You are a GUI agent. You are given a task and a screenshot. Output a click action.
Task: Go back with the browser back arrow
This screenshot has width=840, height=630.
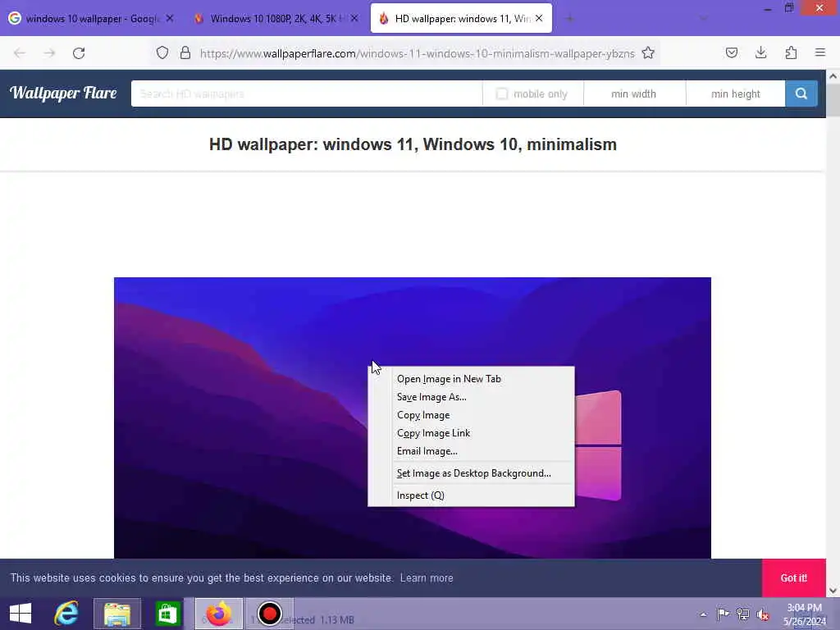coord(20,53)
